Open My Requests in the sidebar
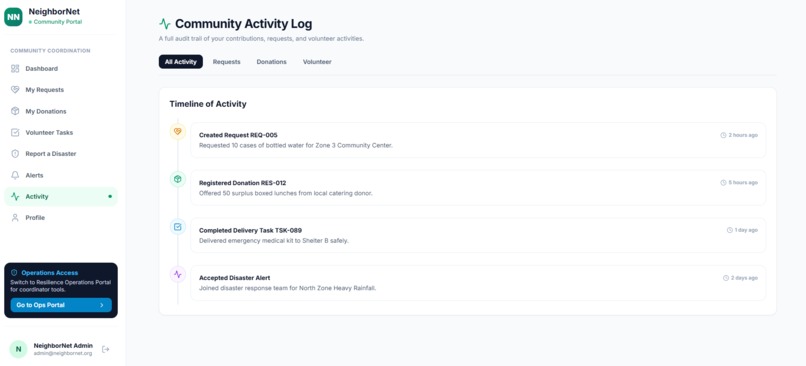This screenshot has height=366, width=806. [61, 89]
